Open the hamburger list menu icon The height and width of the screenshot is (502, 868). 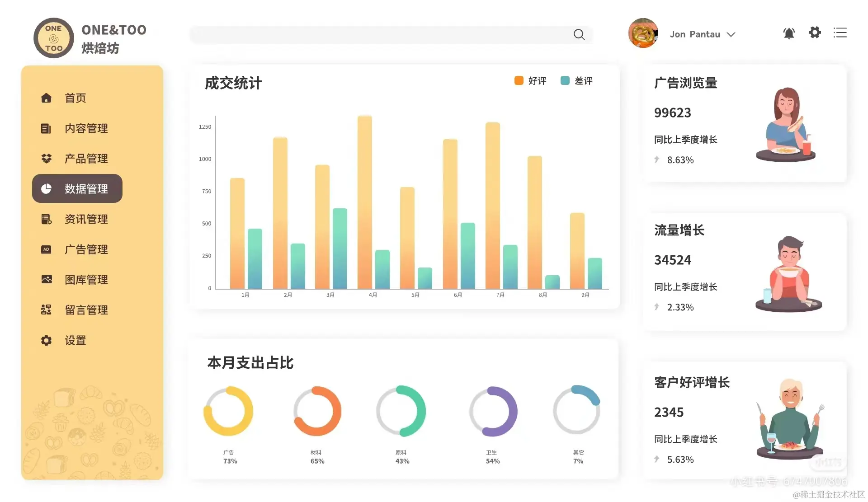840,33
